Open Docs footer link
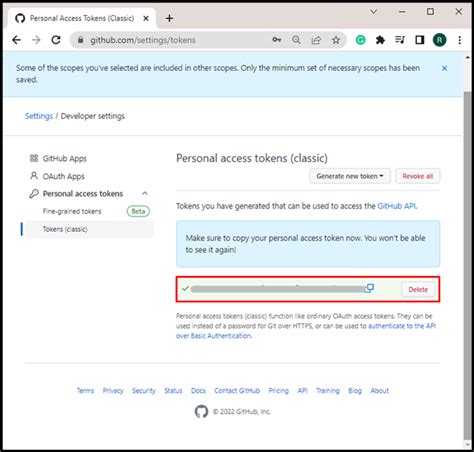474x452 pixels. tap(198, 391)
